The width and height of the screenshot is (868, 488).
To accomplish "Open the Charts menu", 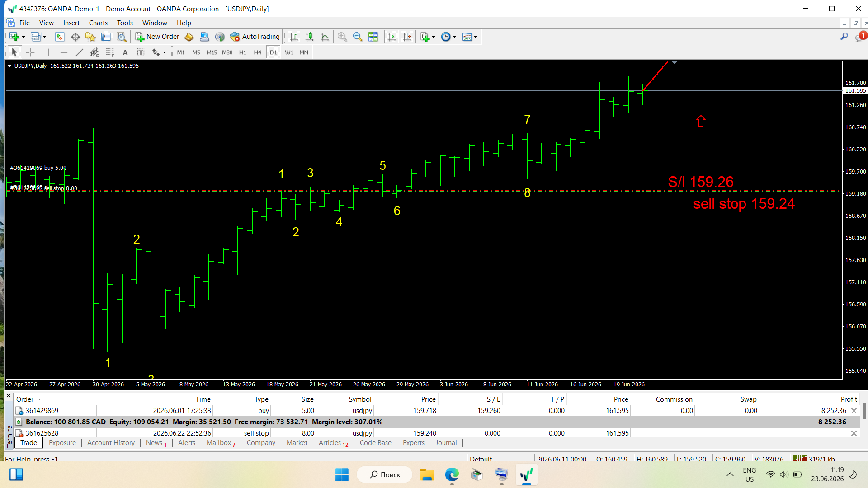I will click(98, 23).
